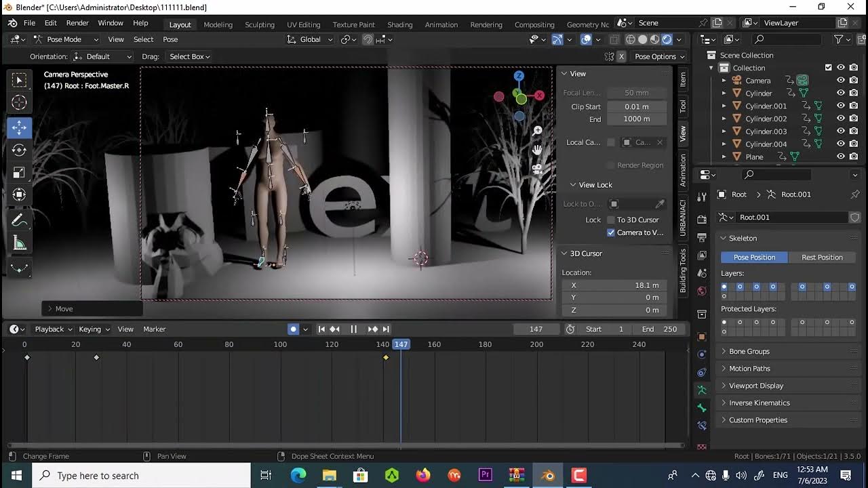Click the Z axis on navigation gizmo

click(519, 76)
